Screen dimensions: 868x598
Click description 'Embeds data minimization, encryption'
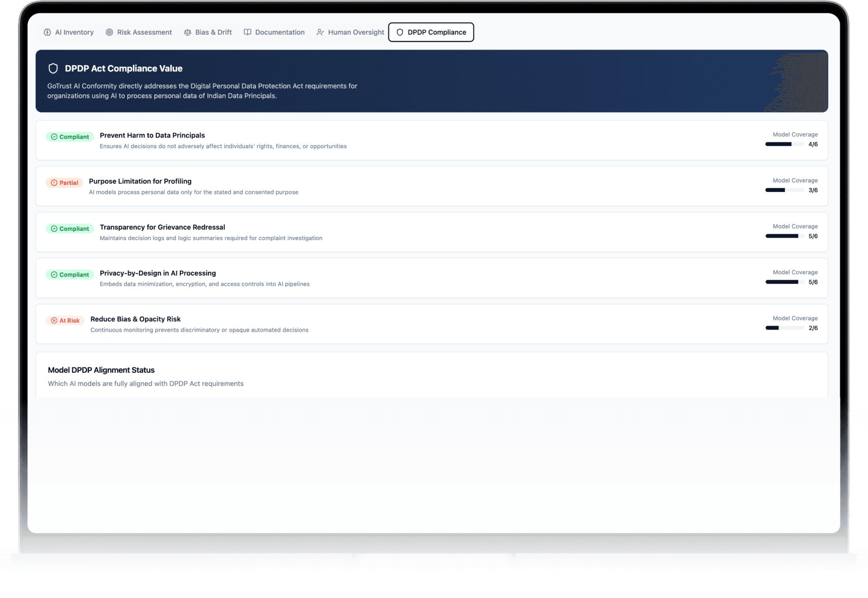204,284
